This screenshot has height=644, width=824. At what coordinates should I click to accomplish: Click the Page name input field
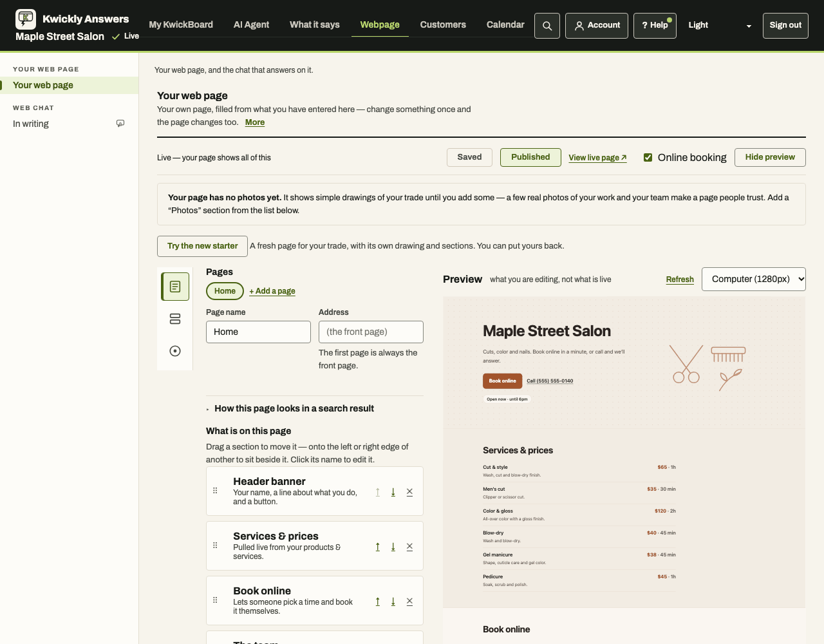pos(258,332)
